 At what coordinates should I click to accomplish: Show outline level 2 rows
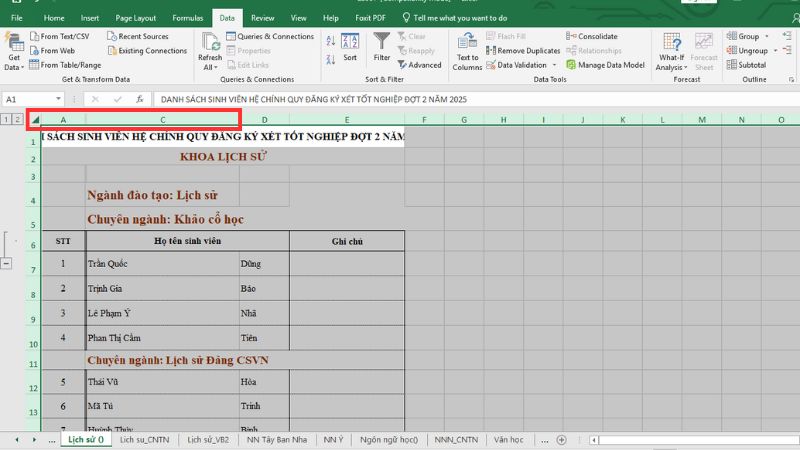click(17, 120)
